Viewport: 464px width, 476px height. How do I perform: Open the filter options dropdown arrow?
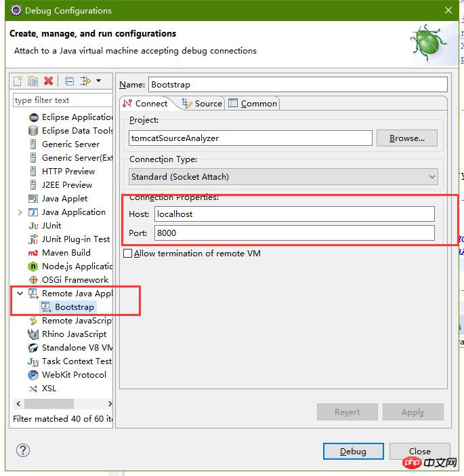[x=99, y=81]
